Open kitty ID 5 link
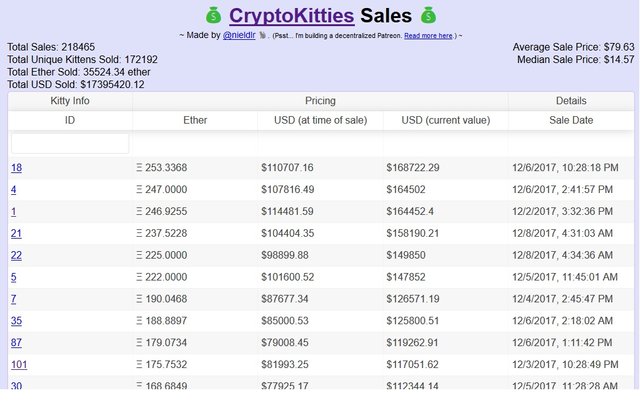This screenshot has height=410, width=640. tap(13, 277)
